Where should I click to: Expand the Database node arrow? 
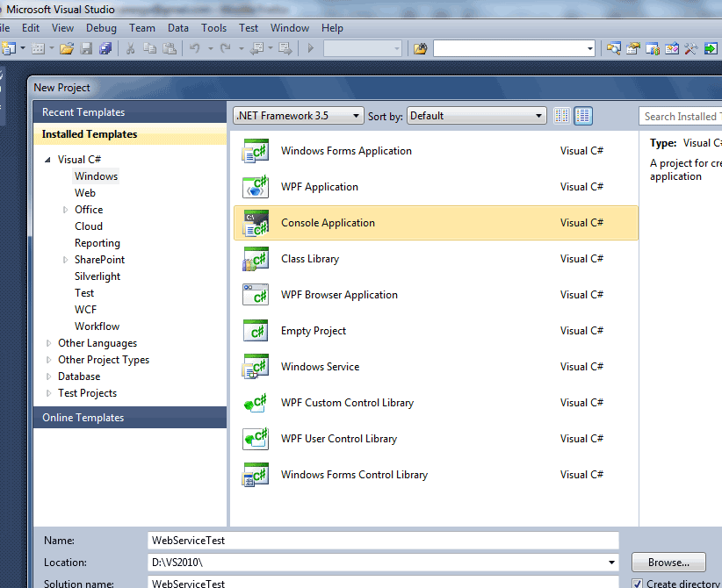click(x=48, y=376)
